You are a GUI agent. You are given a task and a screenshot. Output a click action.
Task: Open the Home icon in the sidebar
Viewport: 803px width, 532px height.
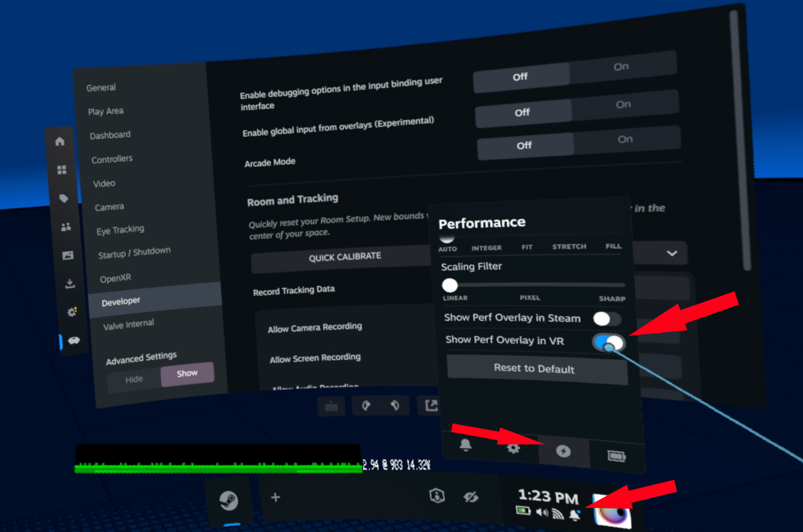60,141
